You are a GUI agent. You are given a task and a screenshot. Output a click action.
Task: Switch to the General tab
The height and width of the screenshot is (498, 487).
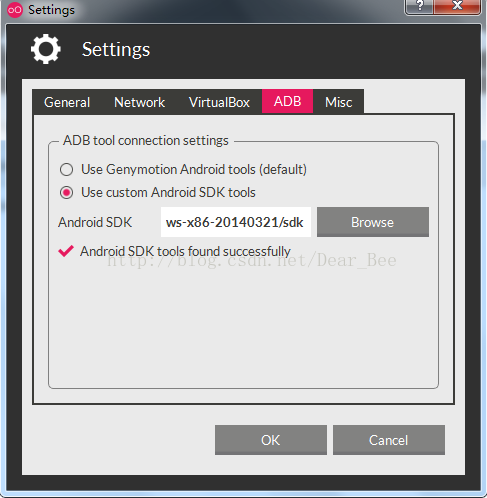[67, 102]
